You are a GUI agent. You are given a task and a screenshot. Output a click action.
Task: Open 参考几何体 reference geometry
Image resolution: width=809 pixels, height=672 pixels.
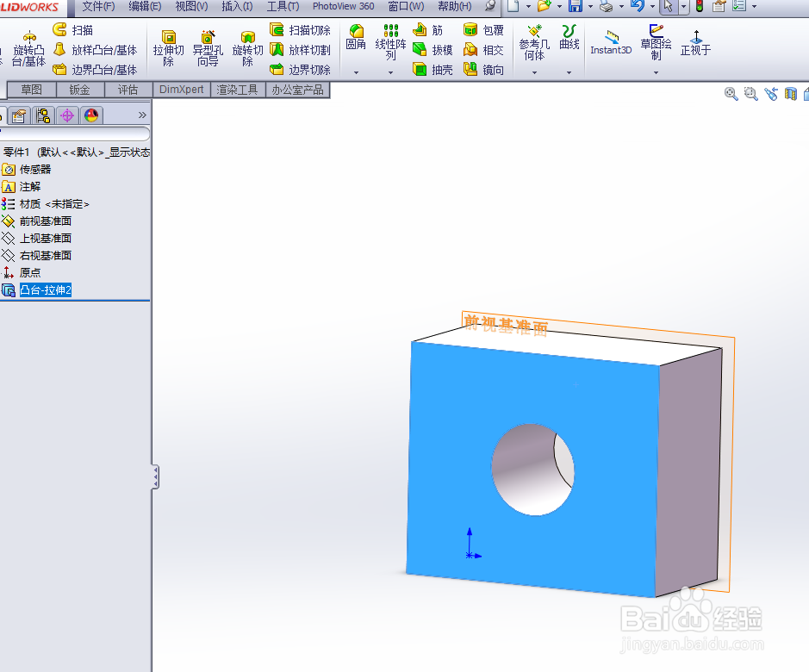[x=534, y=42]
